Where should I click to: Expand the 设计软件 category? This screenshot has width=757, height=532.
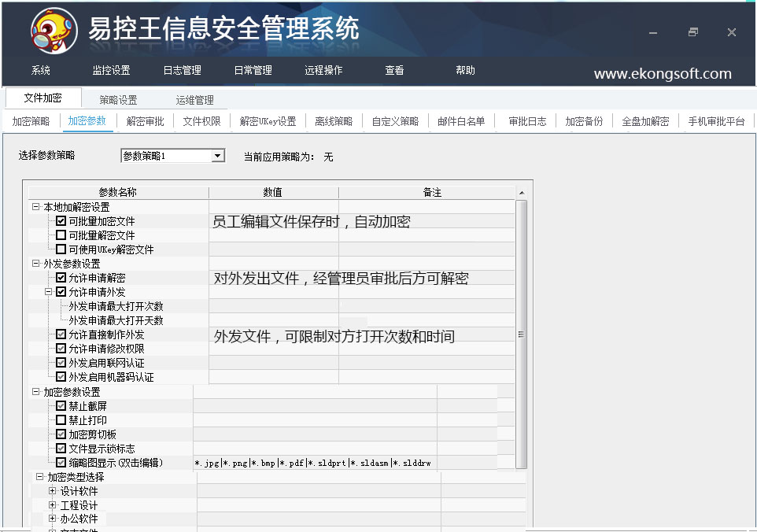[53, 491]
